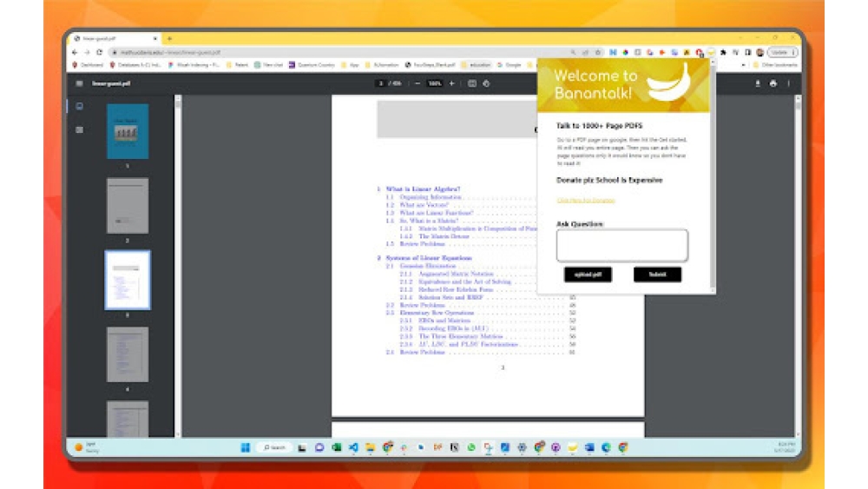Click the Update button in Chrome

point(781,52)
